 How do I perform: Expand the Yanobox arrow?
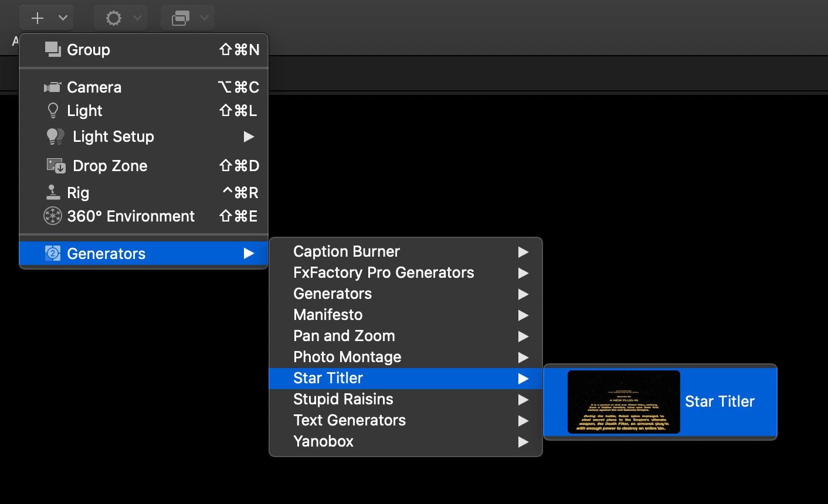click(x=523, y=442)
